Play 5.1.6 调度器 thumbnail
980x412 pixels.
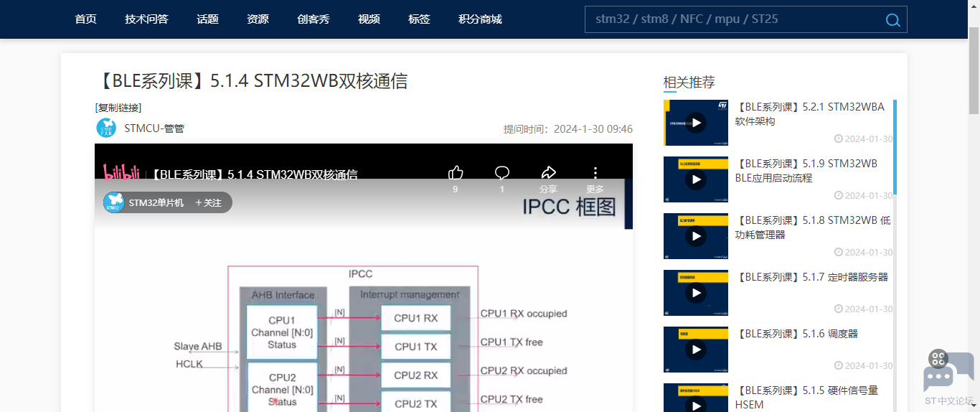click(695, 349)
